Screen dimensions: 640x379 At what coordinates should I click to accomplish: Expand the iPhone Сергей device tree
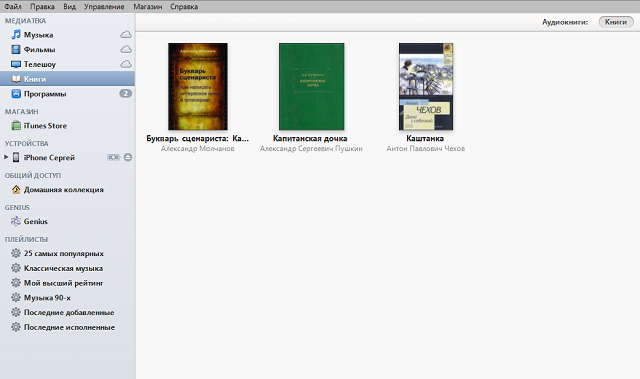pos(6,157)
